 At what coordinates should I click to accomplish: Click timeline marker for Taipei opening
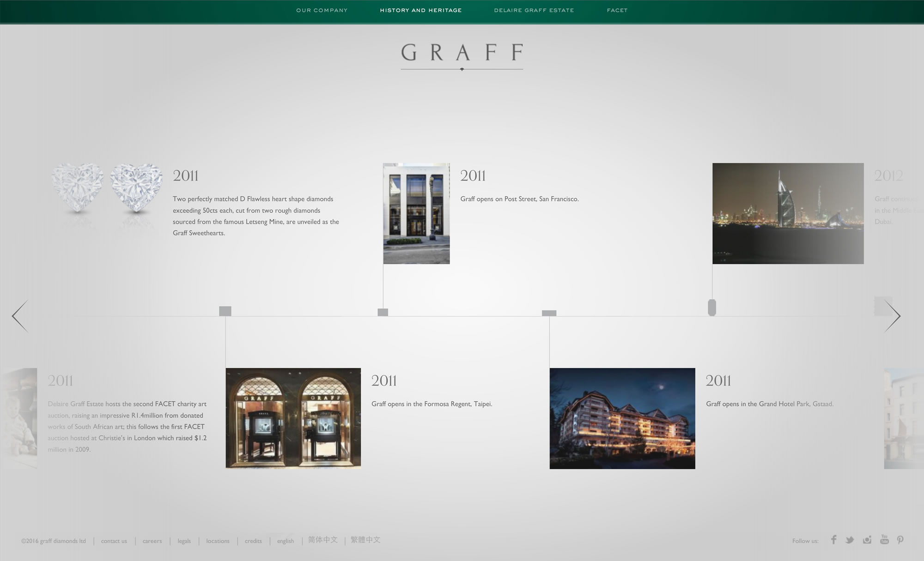click(x=225, y=311)
